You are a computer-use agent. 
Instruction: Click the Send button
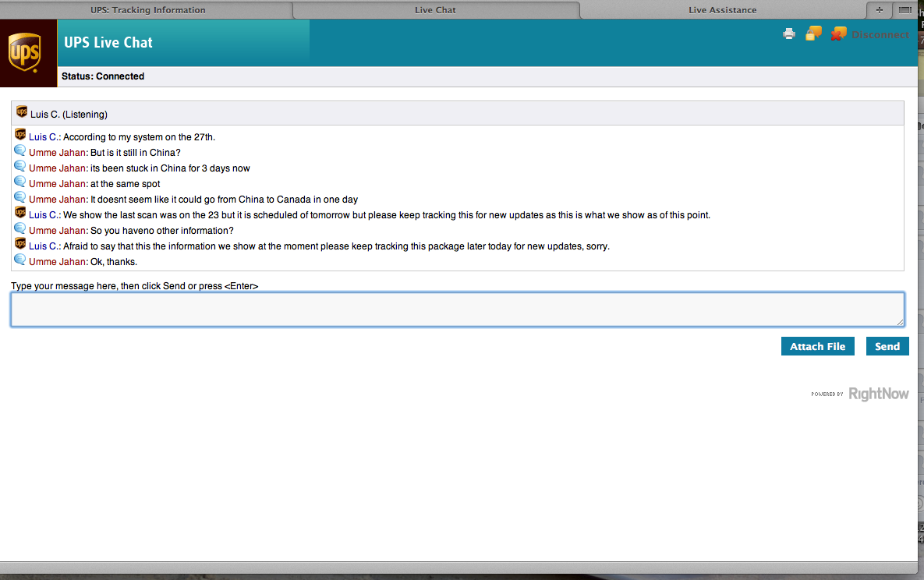(887, 347)
